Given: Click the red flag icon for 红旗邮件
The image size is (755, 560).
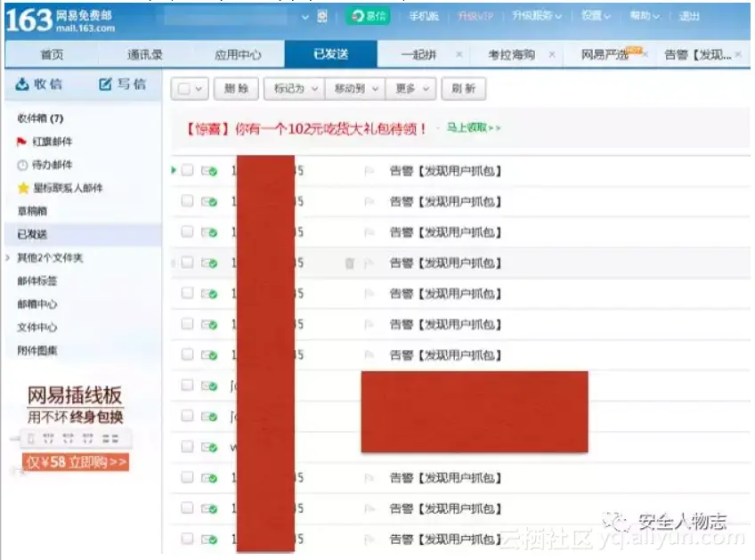Looking at the screenshot, I should click(21, 142).
